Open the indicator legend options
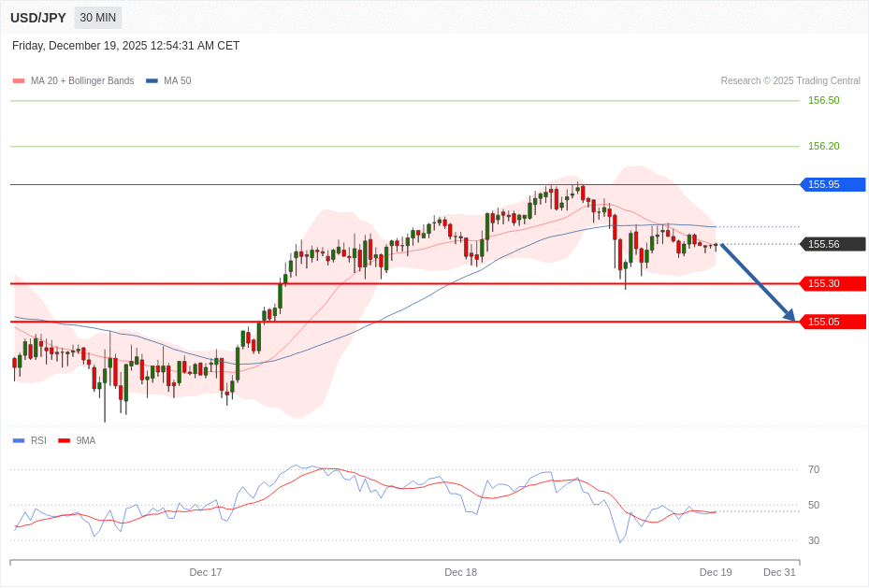The height and width of the screenshot is (588, 869). click(75, 80)
